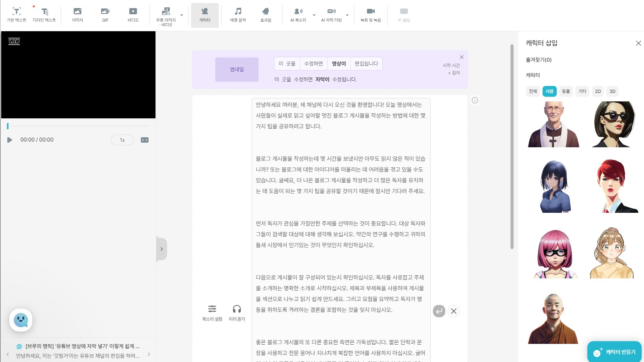644x362 pixels.
Task: Add a 효과음 sound effect
Action: 266,15
